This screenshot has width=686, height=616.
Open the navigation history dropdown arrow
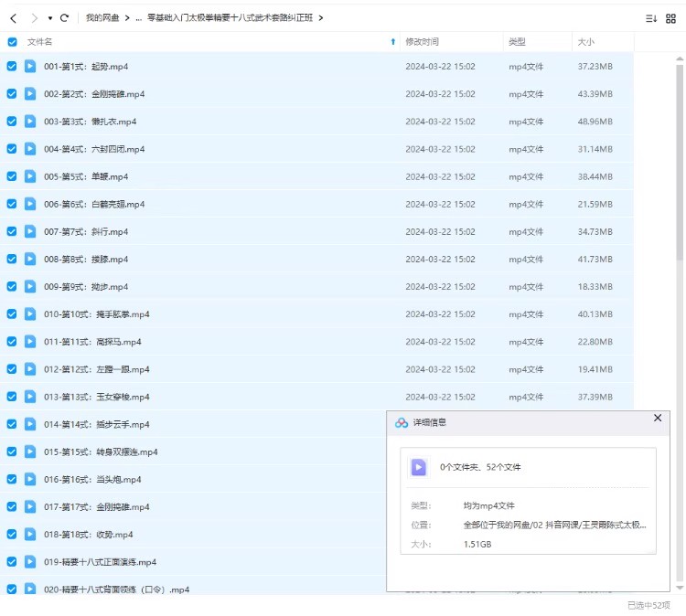pyautogui.click(x=50, y=18)
